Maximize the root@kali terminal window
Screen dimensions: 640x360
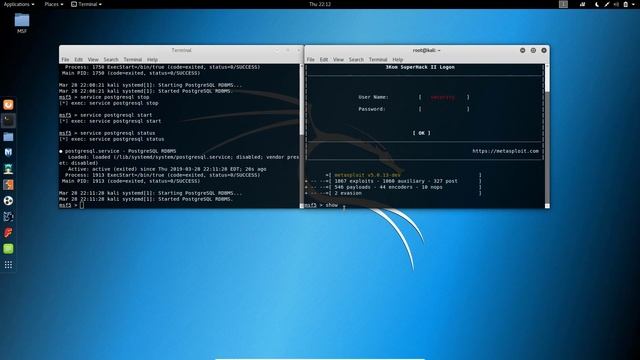click(533, 50)
